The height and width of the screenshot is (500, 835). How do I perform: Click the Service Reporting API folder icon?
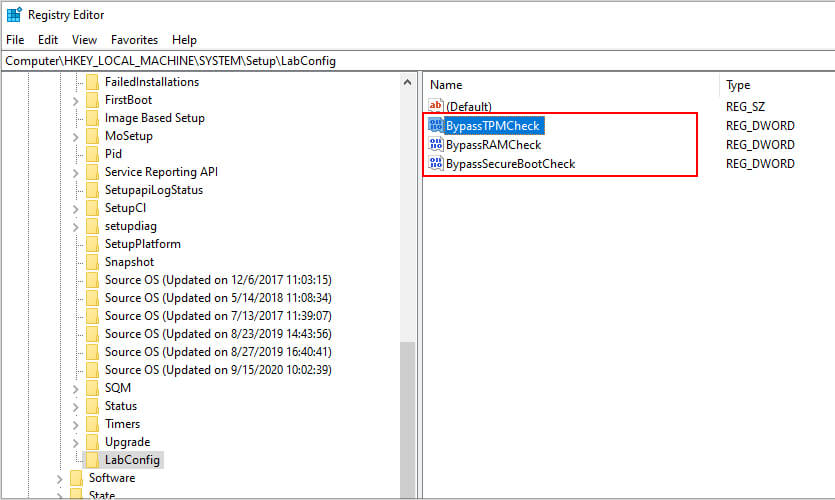tap(92, 172)
